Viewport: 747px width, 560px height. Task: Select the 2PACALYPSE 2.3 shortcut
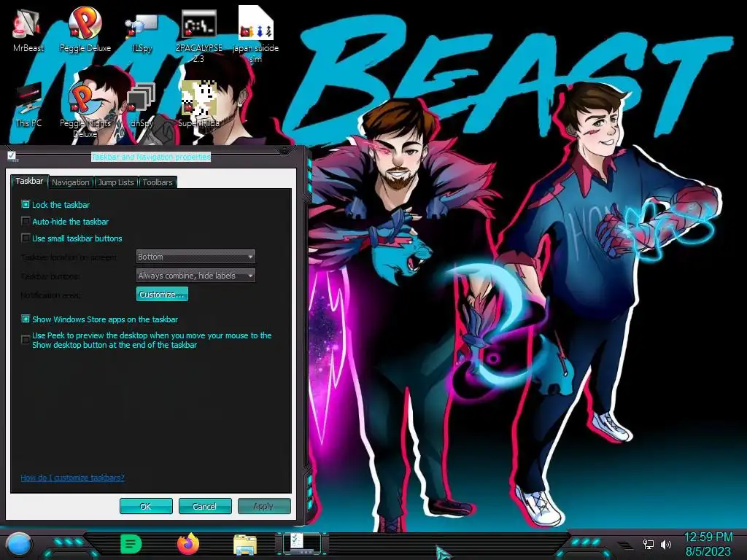198,36
